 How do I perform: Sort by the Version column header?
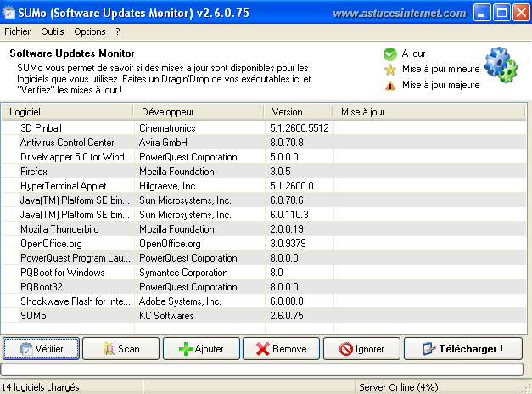click(x=298, y=112)
